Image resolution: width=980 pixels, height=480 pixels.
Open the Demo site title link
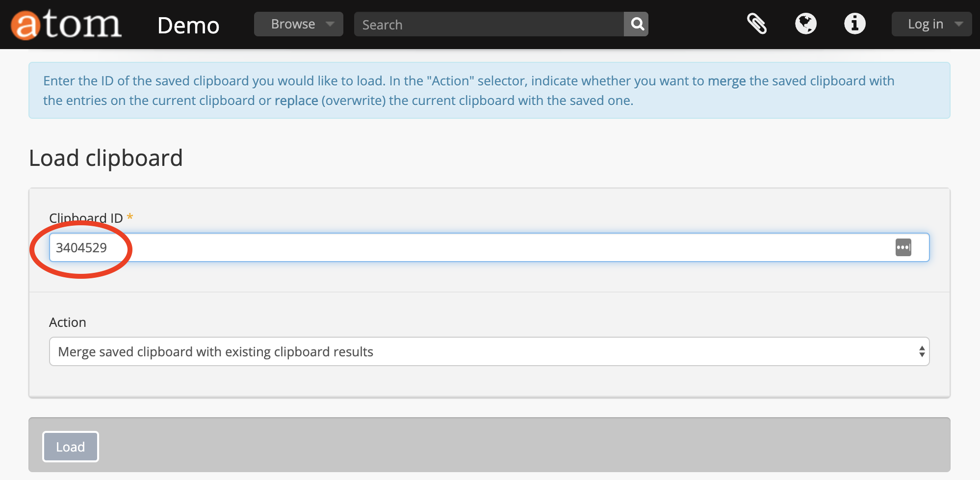(188, 25)
